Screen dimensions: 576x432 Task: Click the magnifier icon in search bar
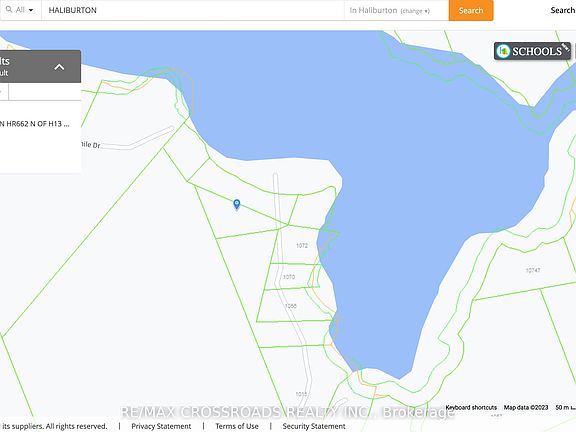[9, 10]
